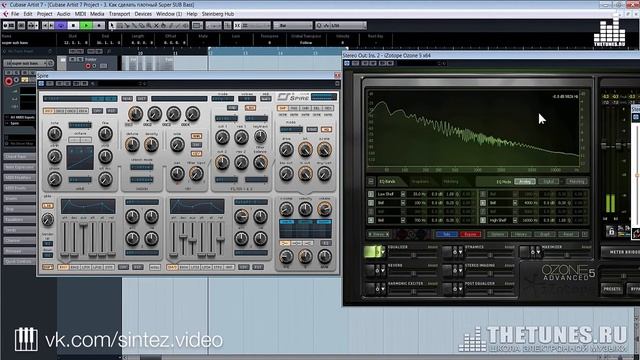Image resolution: width=640 pixels, height=360 pixels.
Task: Toggle the 4000 Hz Bell band enable box
Action: click(483, 202)
